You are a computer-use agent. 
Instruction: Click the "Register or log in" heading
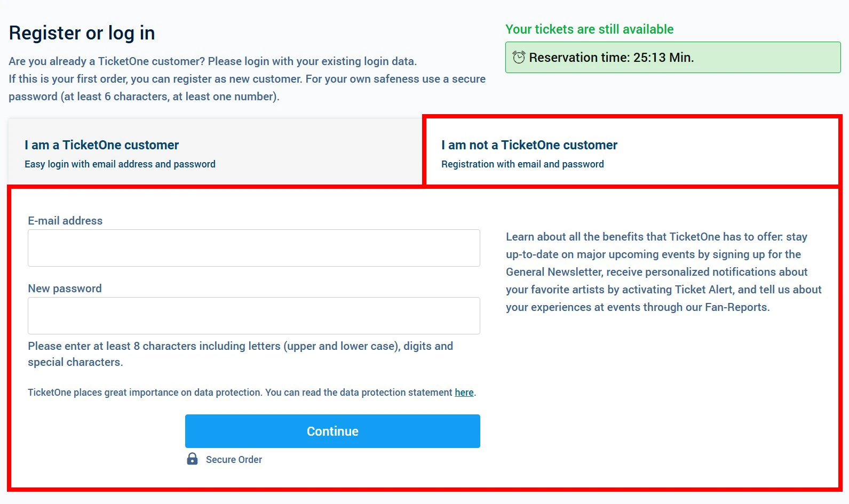pyautogui.click(x=82, y=33)
